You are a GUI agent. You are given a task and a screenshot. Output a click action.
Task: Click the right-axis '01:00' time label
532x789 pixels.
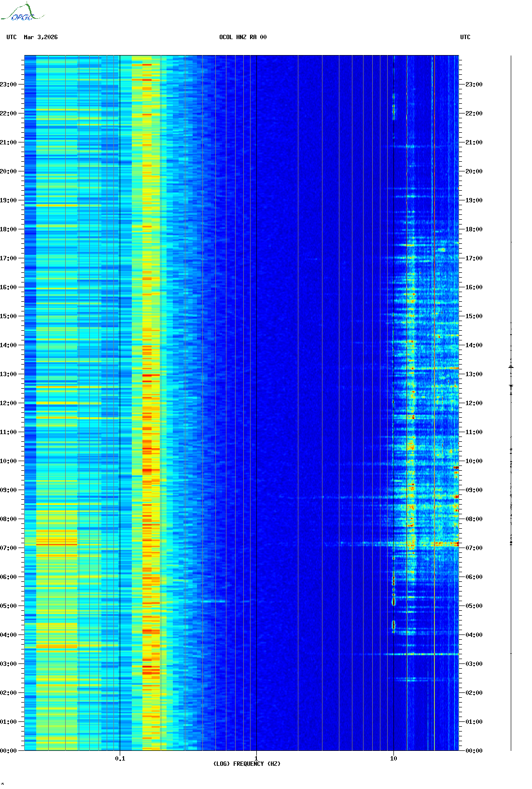474,722
